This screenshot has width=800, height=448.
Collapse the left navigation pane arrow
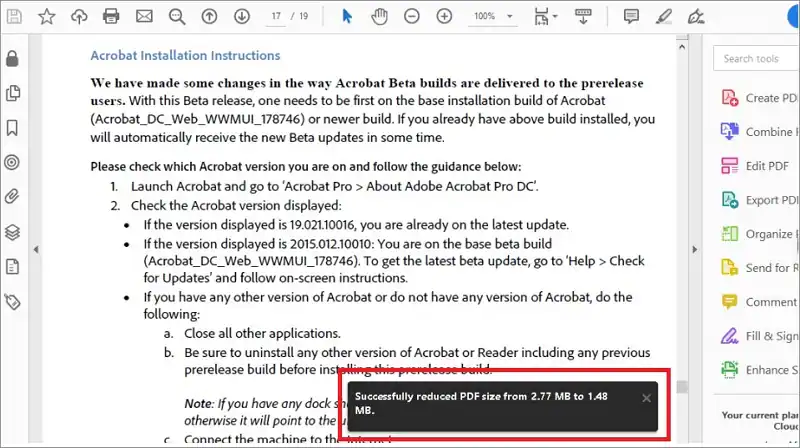(36, 250)
